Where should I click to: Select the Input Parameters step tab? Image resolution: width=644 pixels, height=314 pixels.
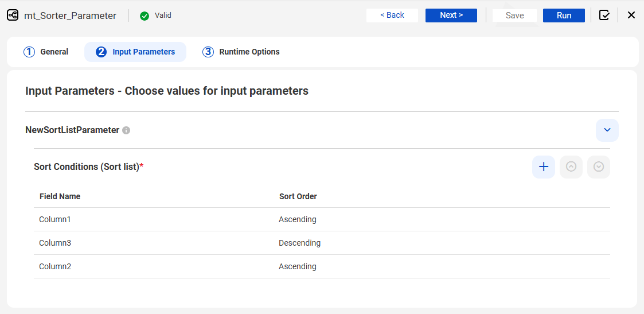coord(135,52)
